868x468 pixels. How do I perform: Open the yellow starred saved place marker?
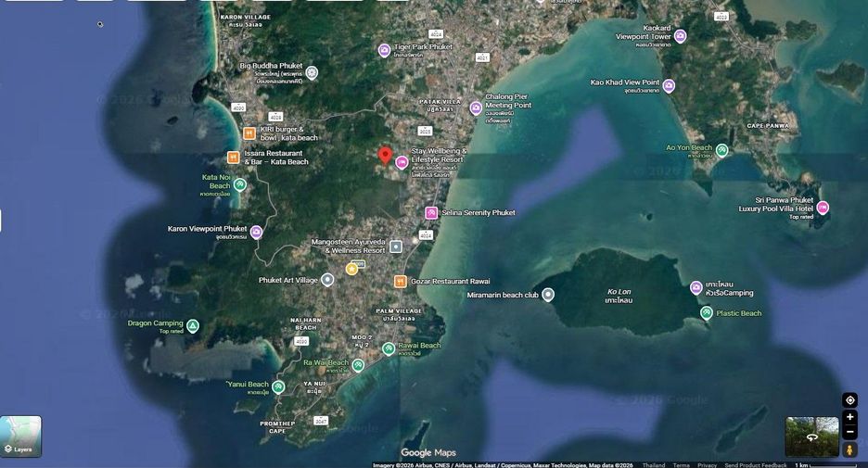(351, 269)
